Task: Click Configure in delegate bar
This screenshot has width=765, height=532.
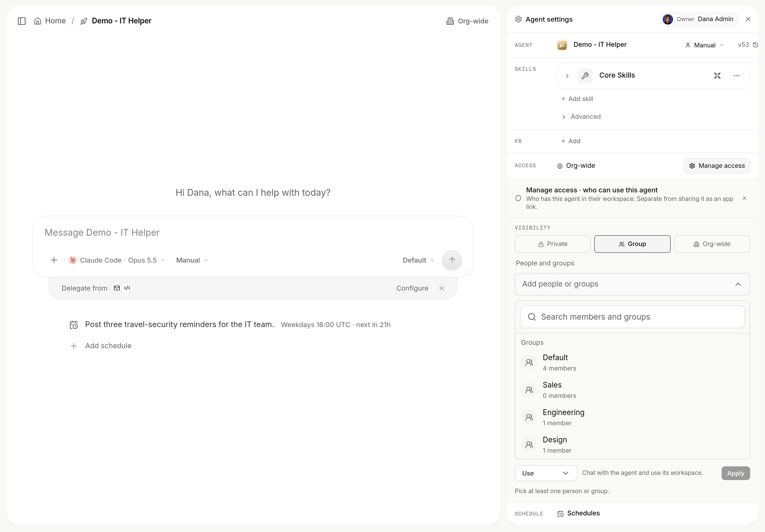Action: coord(412,288)
